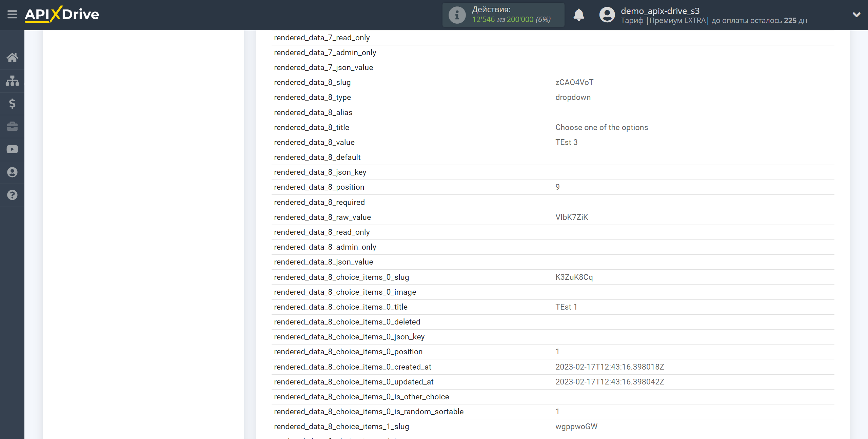Select the value TEst 3
Viewport: 868px width, 439px height.
pos(566,142)
